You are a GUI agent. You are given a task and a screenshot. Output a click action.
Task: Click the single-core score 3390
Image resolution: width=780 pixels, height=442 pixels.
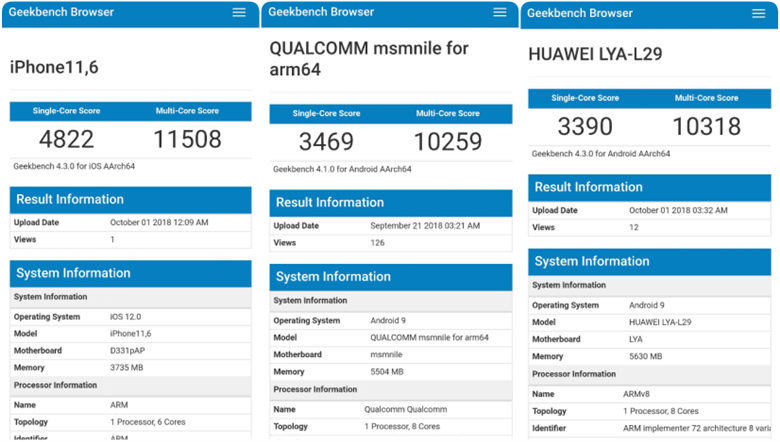(x=586, y=127)
